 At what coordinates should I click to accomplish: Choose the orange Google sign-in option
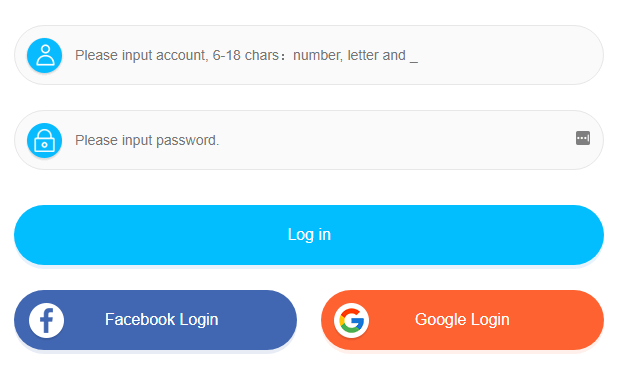[462, 320]
